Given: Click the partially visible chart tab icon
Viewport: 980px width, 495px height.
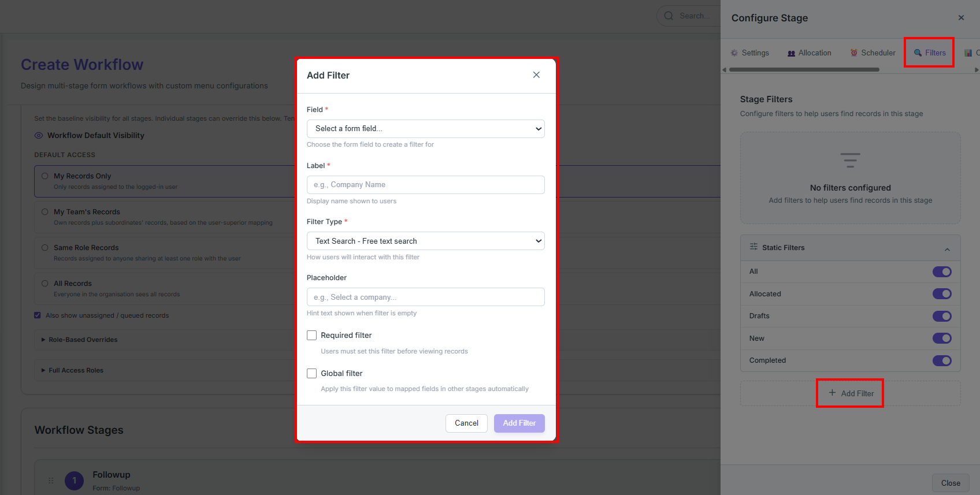Looking at the screenshot, I should point(968,53).
